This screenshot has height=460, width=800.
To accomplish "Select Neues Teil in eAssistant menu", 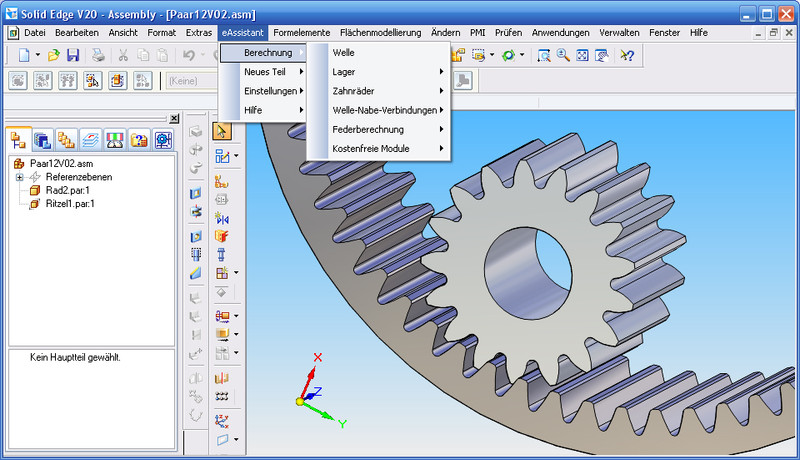I will [x=264, y=72].
